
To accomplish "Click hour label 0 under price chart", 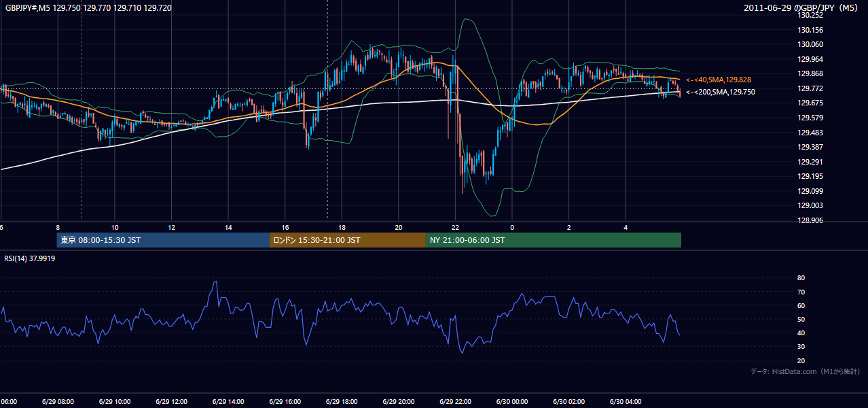I will (x=512, y=227).
